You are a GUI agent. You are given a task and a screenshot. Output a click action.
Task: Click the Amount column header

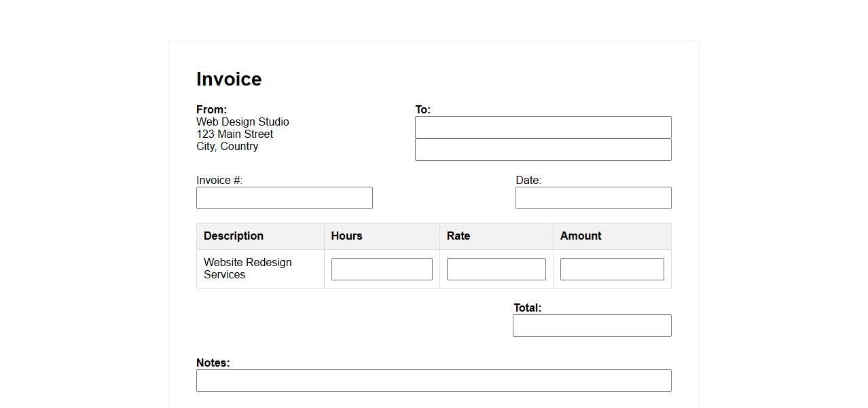click(x=581, y=236)
